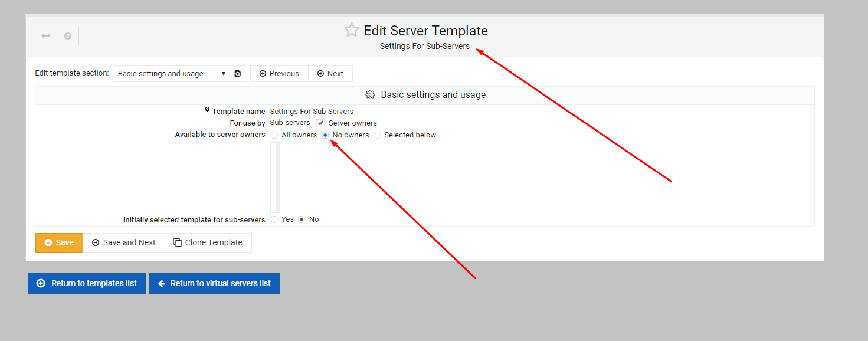This screenshot has height=341, width=868.
Task: Open the Edit template section dropdown
Action: pyautogui.click(x=171, y=74)
